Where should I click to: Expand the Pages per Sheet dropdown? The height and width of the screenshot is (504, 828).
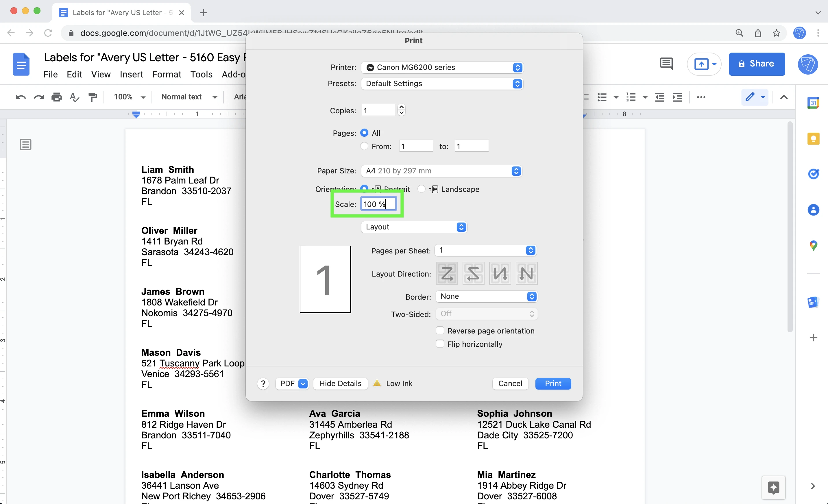point(531,250)
